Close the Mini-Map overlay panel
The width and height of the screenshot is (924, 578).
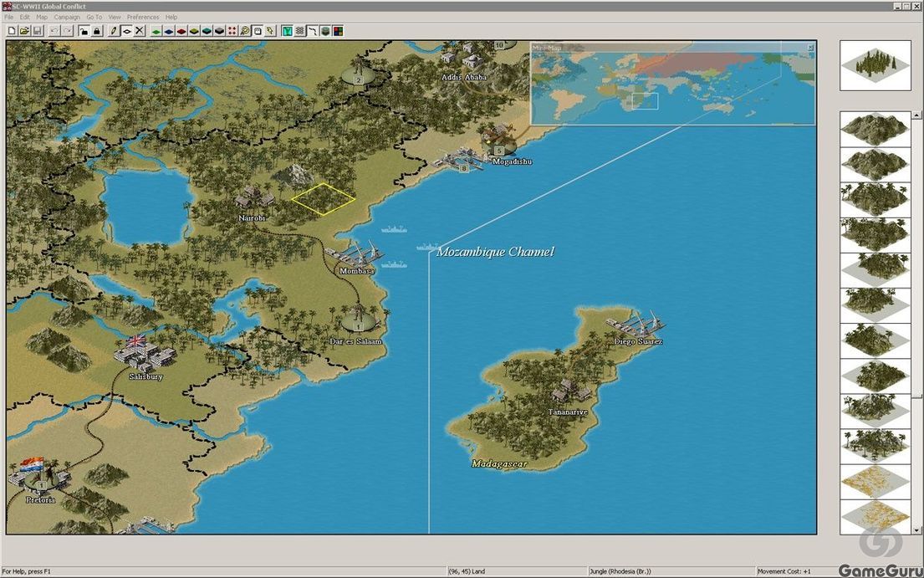tap(811, 47)
